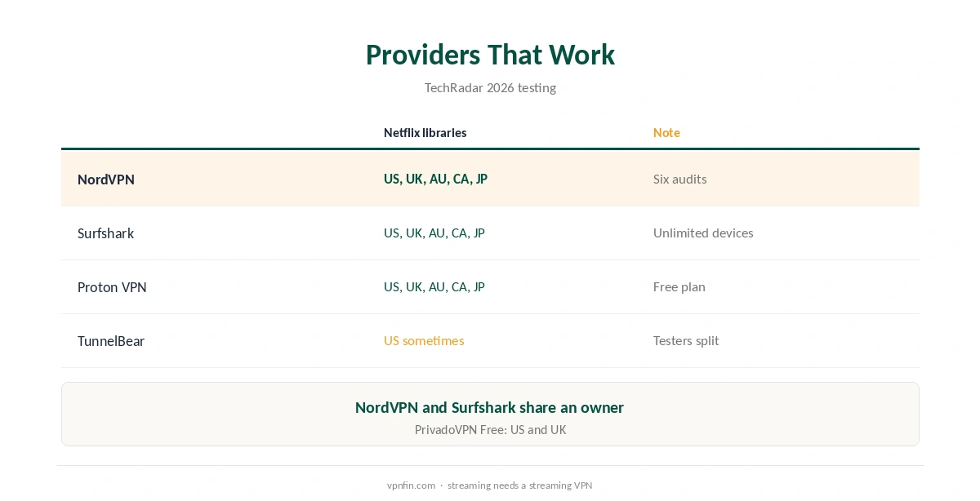Click the 'Free plan' note
Viewport: 980px width, 501px height.
[679, 286]
